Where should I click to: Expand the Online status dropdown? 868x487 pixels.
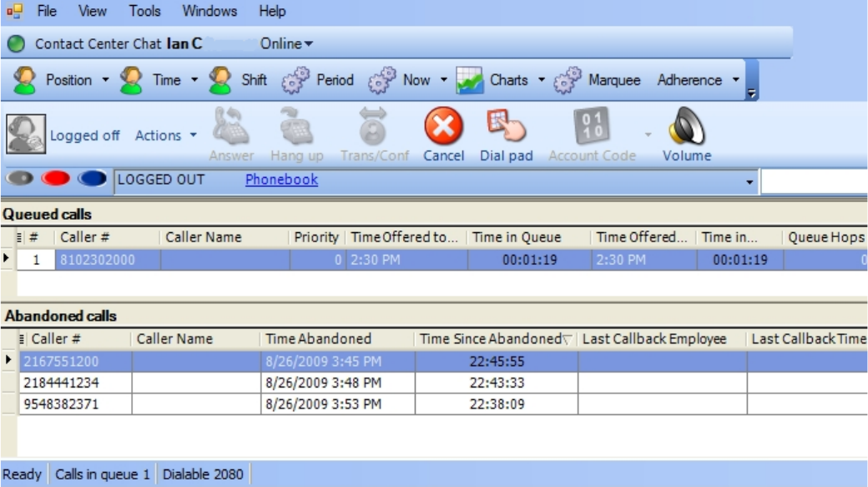click(286, 43)
